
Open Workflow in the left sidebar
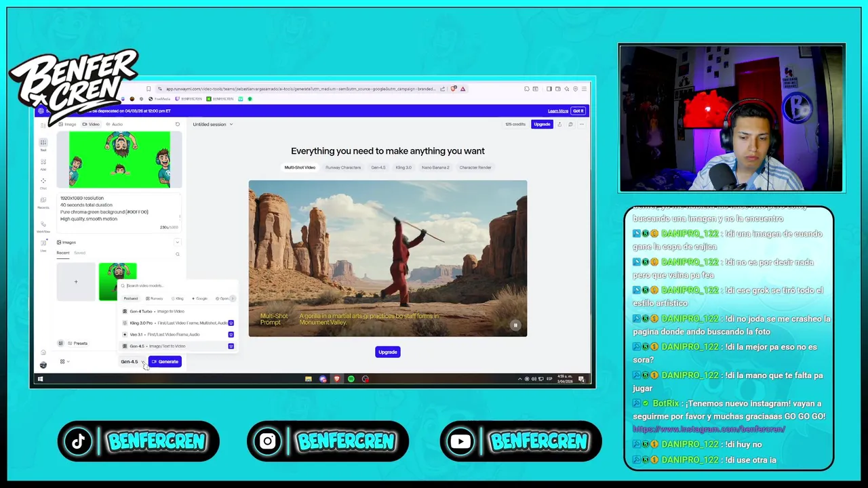(x=43, y=226)
